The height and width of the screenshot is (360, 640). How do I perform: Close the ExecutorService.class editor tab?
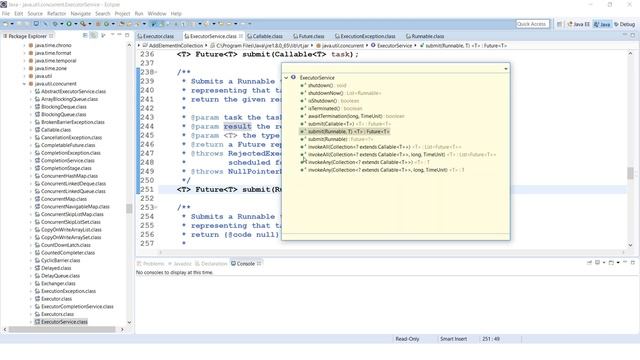point(241,36)
